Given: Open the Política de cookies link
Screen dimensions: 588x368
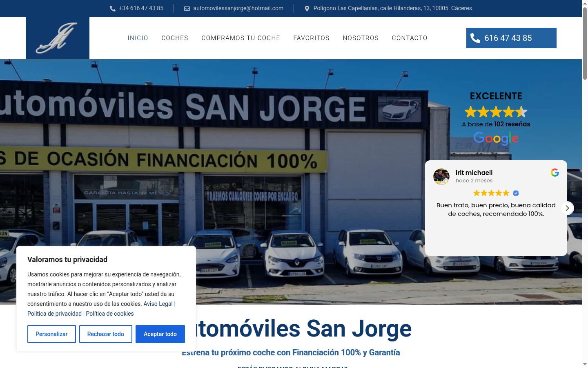Looking at the screenshot, I should coord(110,314).
